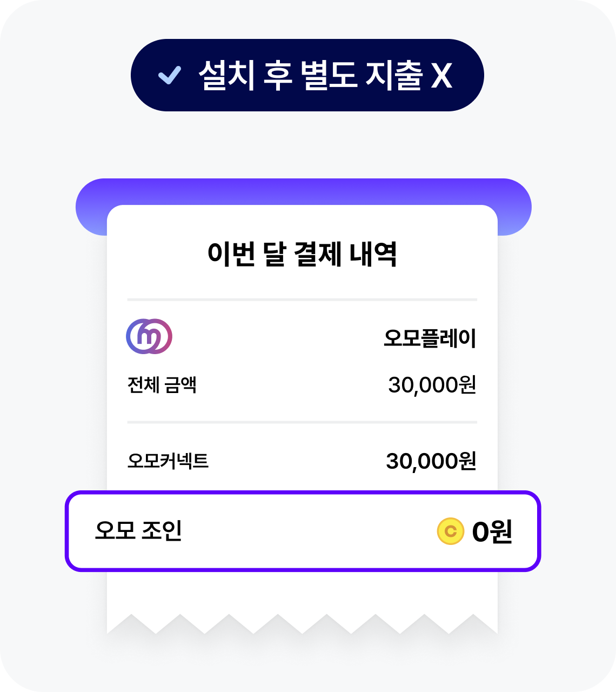
Task: Open the '오모커넥트' payment row
Action: tap(302, 461)
